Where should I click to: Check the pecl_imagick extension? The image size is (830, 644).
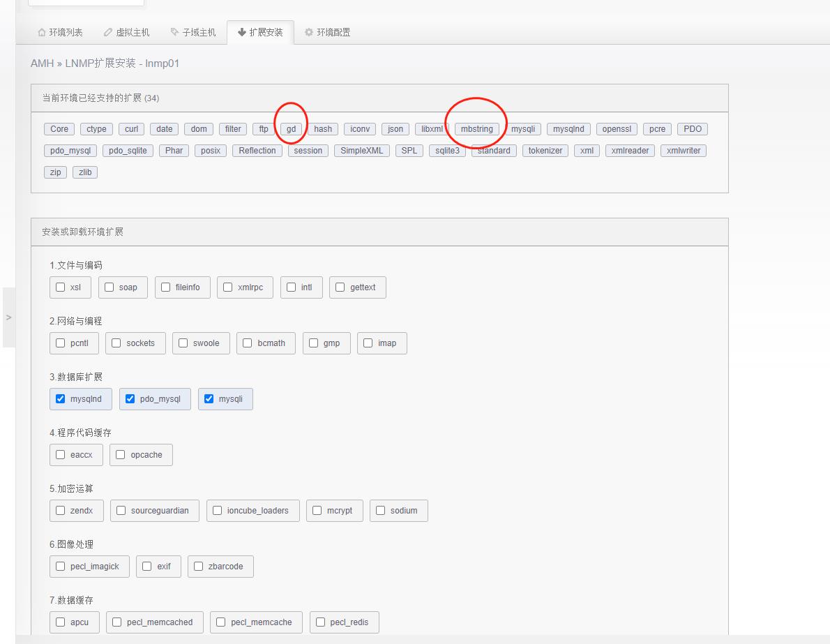pyautogui.click(x=61, y=567)
